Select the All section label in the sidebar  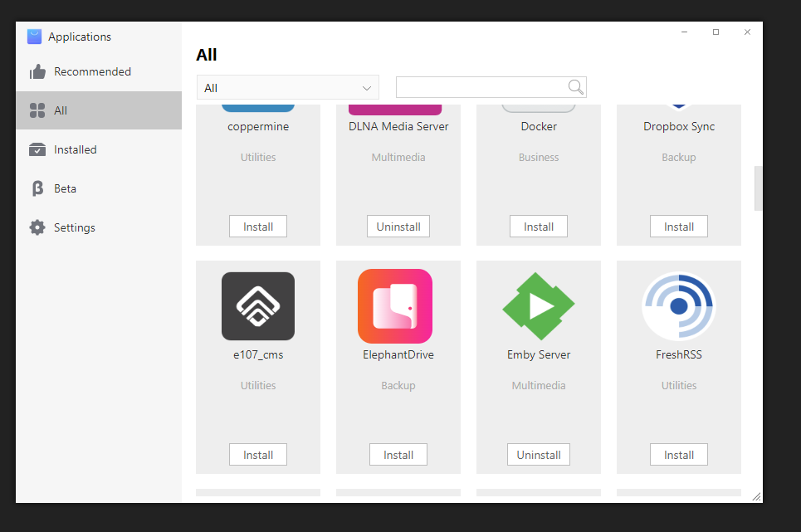click(x=61, y=110)
